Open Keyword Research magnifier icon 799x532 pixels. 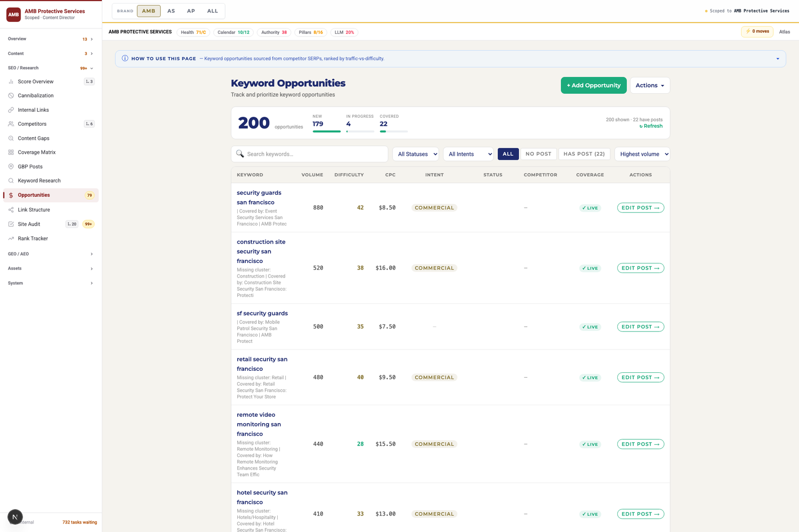(11, 181)
